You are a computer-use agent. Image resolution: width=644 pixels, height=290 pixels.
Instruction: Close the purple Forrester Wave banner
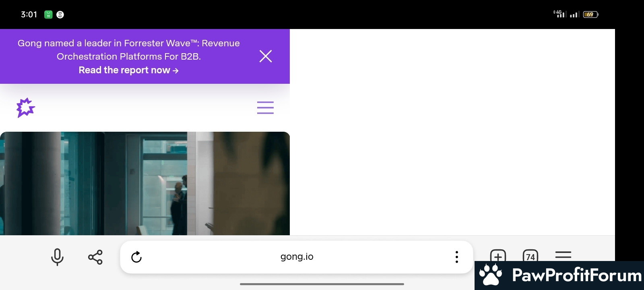[x=266, y=56]
